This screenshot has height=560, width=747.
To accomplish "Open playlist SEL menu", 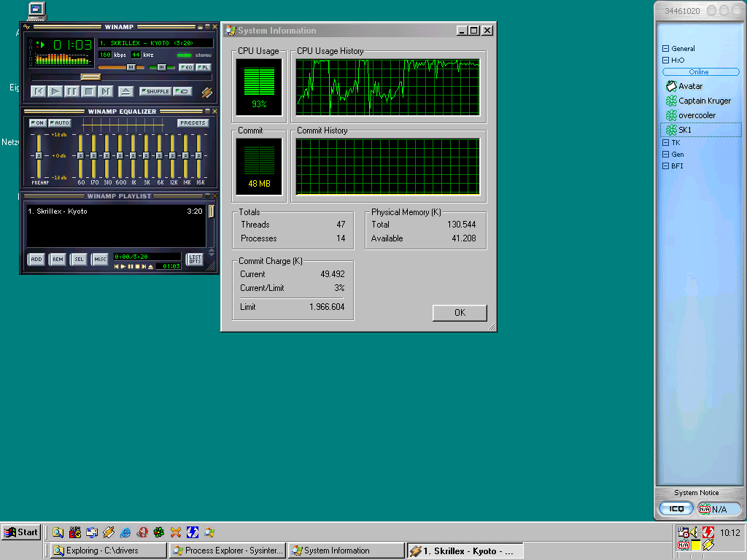I will [x=79, y=259].
